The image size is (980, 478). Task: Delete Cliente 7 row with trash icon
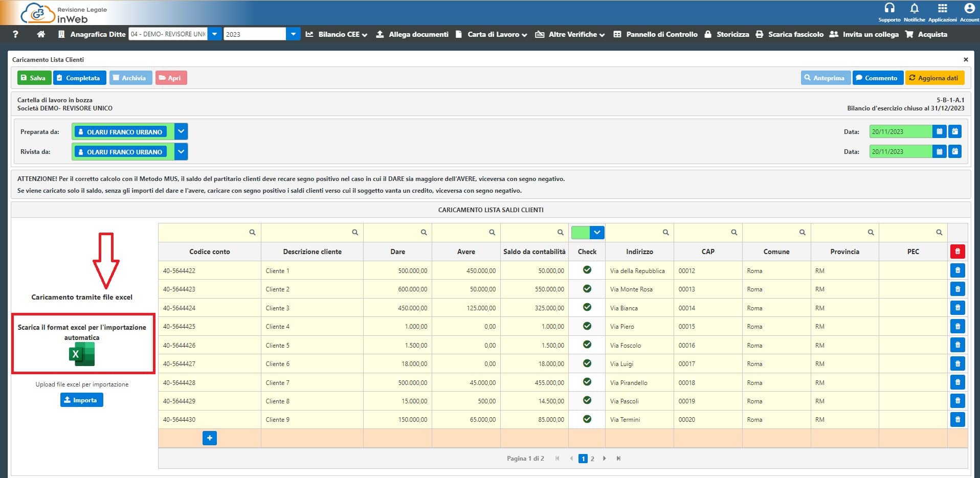(x=957, y=382)
